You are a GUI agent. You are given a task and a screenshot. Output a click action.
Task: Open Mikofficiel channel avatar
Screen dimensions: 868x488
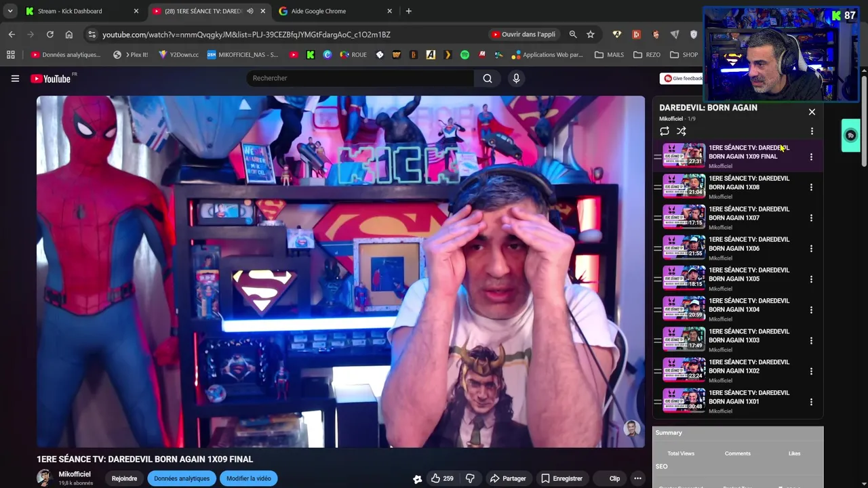point(45,478)
